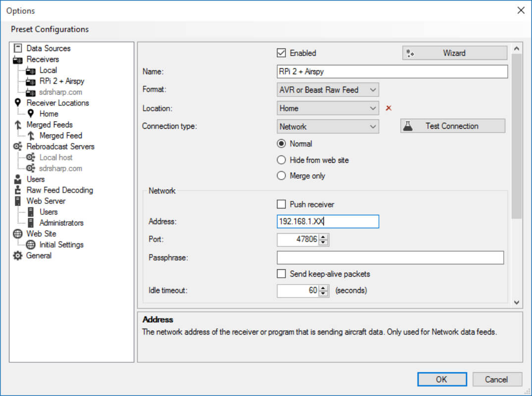The image size is (532, 396).
Task: Launch the Wizard button
Action: click(455, 53)
